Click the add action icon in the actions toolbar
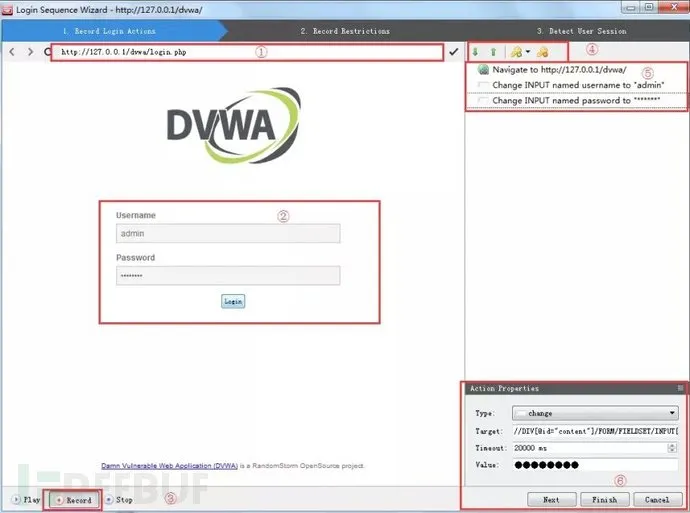Screen dimensions: 690x513 click(x=516, y=52)
